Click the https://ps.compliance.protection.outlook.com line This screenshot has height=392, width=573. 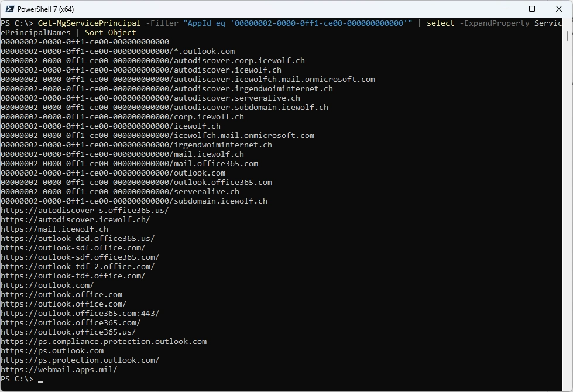tap(104, 342)
